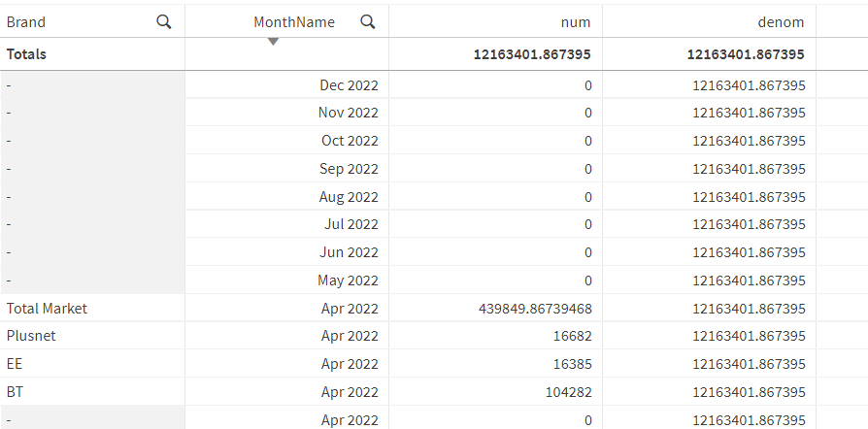Screen dimensions: 868x429
Task: Select the EE brand cell
Action: pos(15,364)
